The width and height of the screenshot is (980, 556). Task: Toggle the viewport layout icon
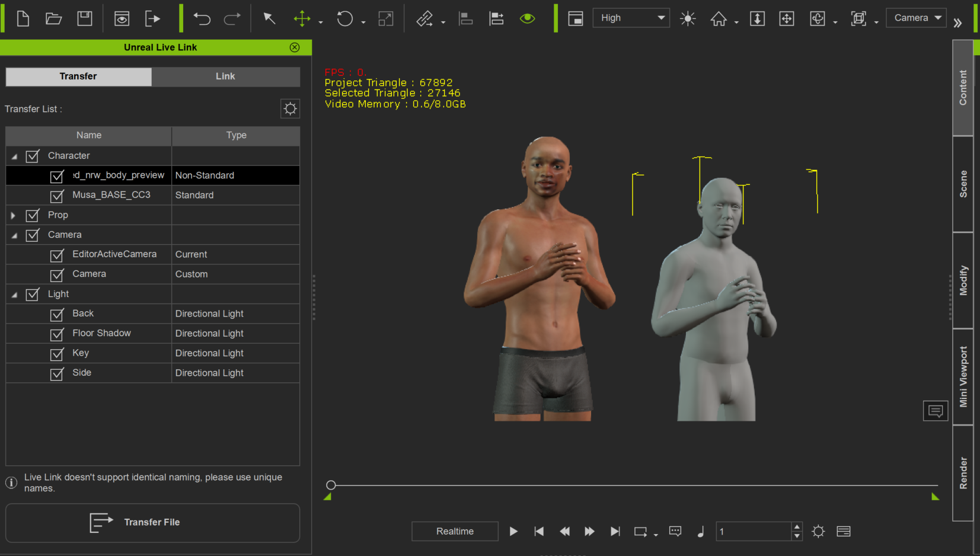(575, 18)
